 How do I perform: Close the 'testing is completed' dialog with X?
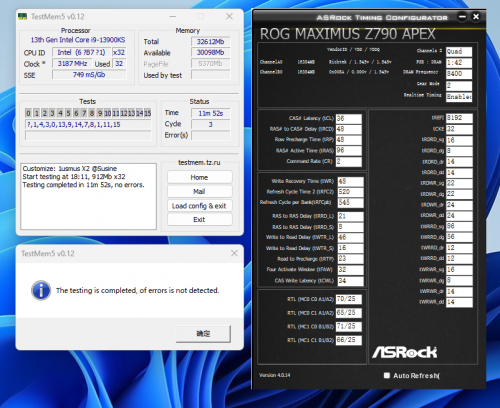234,253
